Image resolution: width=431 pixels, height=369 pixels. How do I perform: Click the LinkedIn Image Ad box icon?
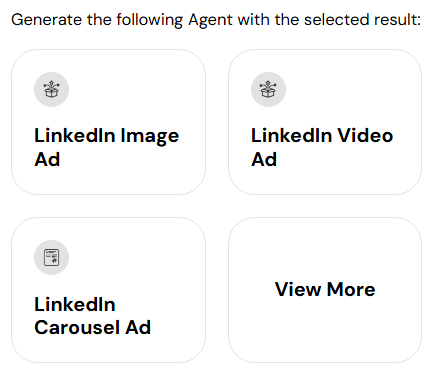[x=51, y=89]
